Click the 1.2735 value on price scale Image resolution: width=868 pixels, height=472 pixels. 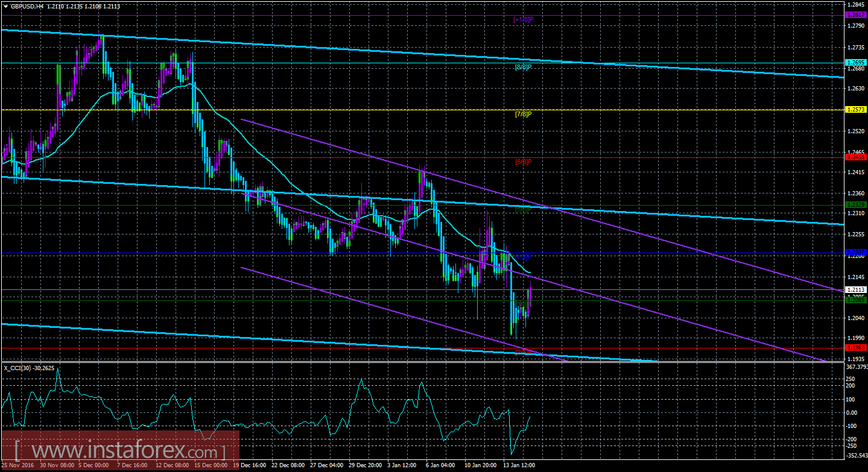pos(856,47)
